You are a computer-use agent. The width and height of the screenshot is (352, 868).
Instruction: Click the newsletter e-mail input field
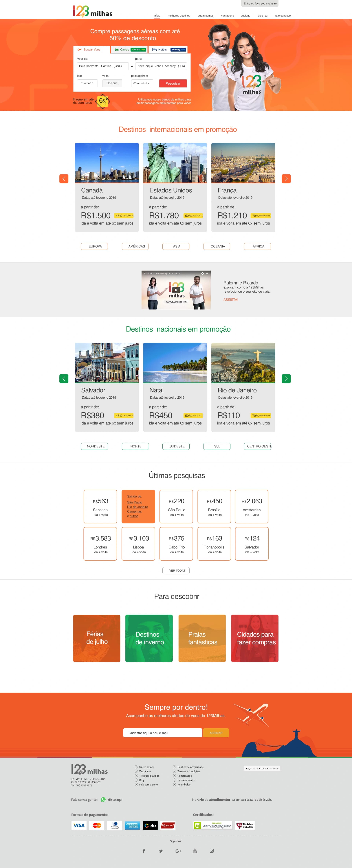(x=163, y=733)
